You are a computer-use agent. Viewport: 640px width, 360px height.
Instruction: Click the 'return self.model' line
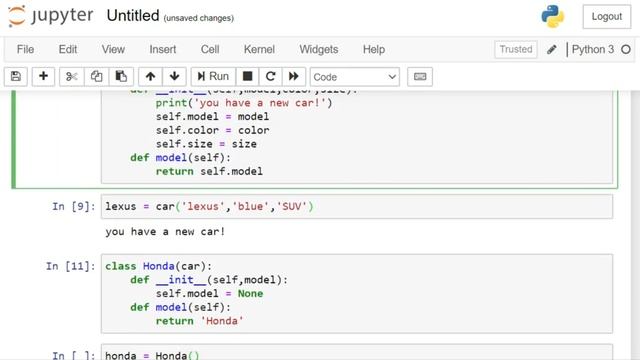pyautogui.click(x=209, y=171)
